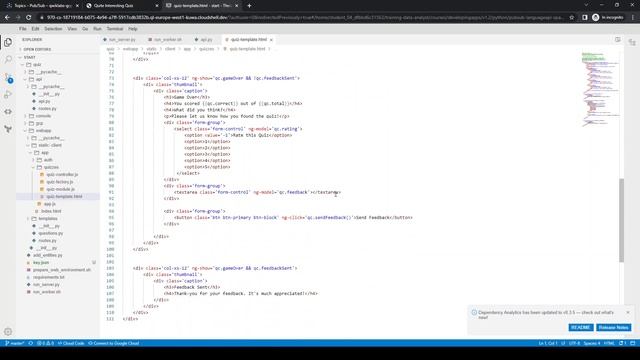640x360 pixels.
Task: Click the code minimap overview
Action: point(600,89)
